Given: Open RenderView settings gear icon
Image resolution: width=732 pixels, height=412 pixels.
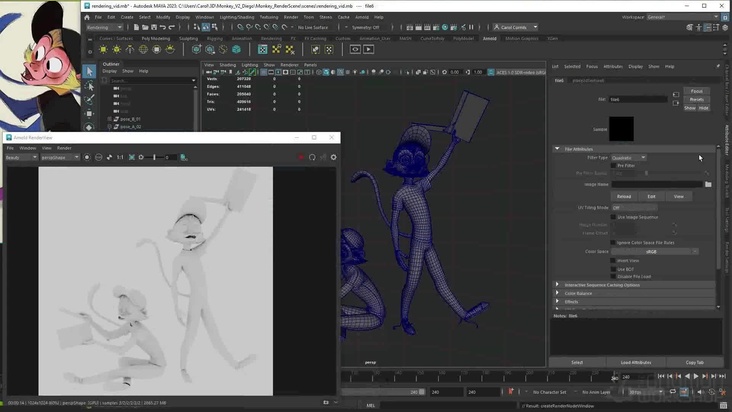Looking at the screenshot, I should pyautogui.click(x=333, y=157).
